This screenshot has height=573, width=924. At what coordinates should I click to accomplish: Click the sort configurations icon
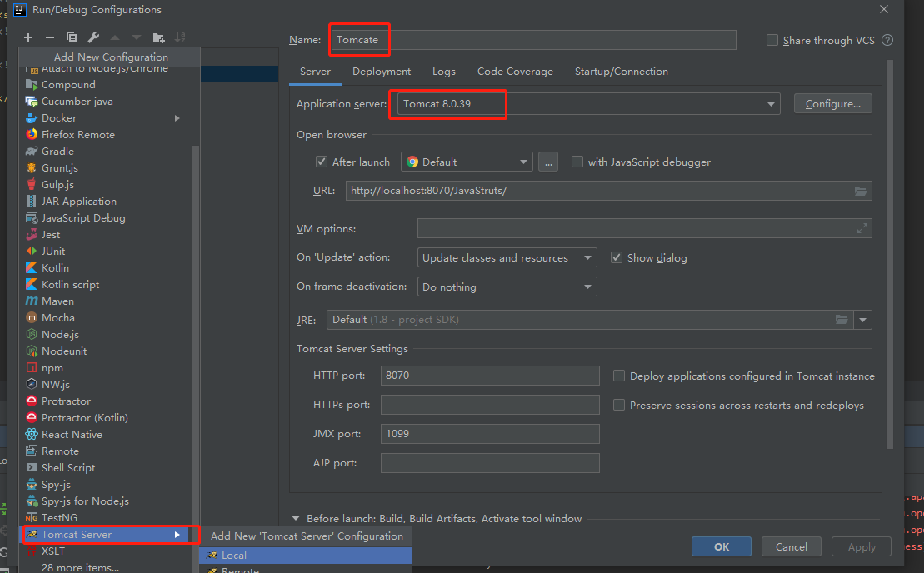(x=180, y=37)
